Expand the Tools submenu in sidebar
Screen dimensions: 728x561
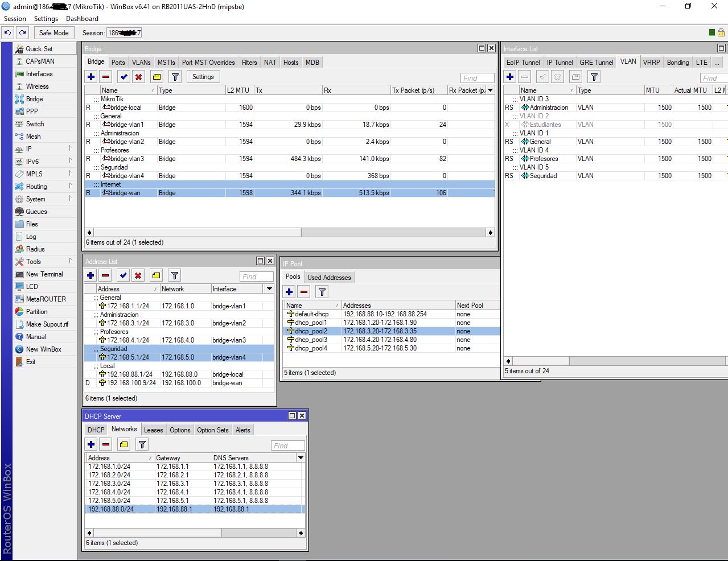45,262
